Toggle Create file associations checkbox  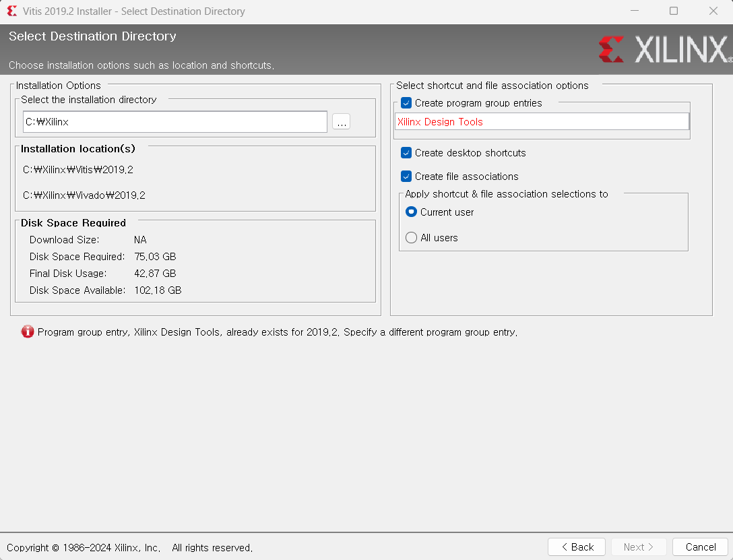[x=406, y=177]
